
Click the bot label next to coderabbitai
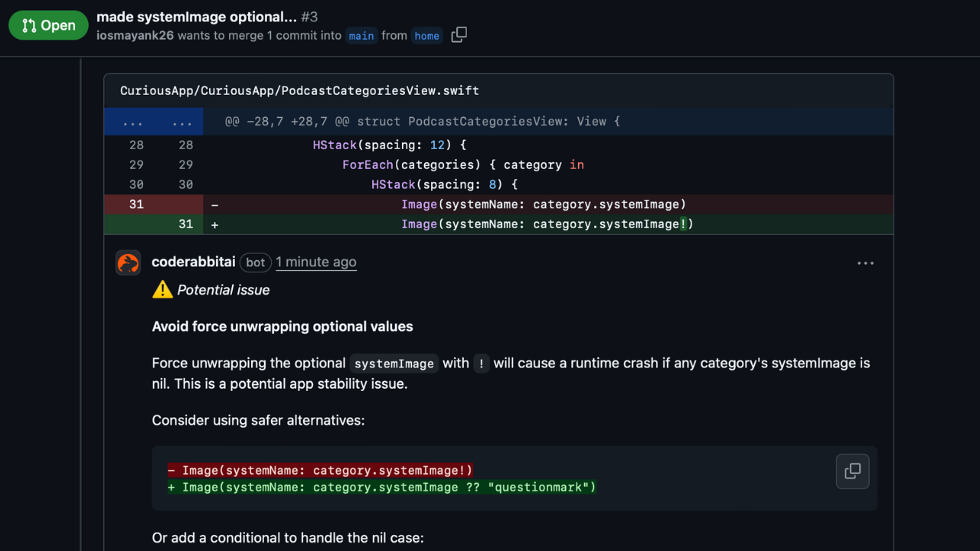tap(256, 262)
